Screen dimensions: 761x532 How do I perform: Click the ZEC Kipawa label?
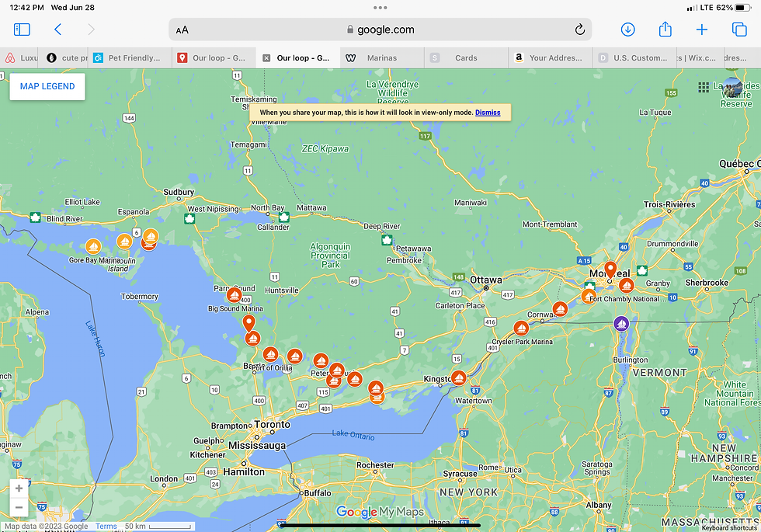pos(325,148)
